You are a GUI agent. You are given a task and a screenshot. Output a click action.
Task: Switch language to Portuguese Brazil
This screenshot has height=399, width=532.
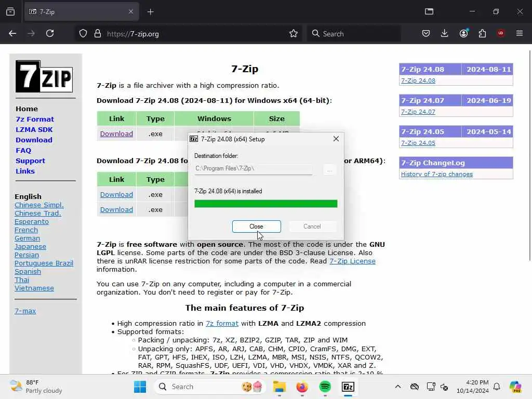(x=44, y=263)
